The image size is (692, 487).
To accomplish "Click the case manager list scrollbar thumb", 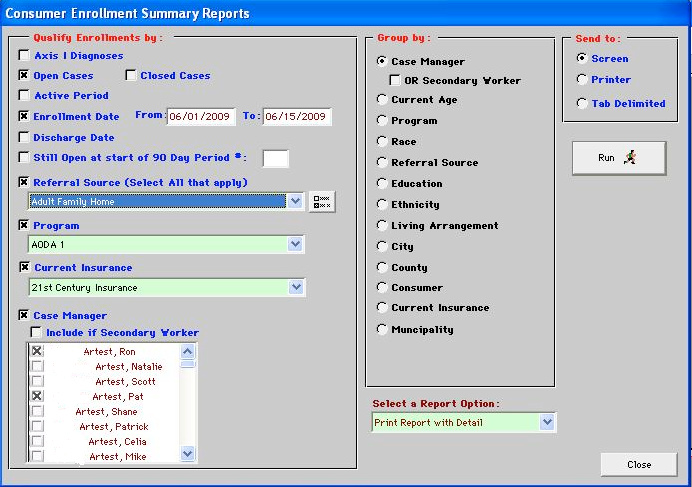I will 188,364.
